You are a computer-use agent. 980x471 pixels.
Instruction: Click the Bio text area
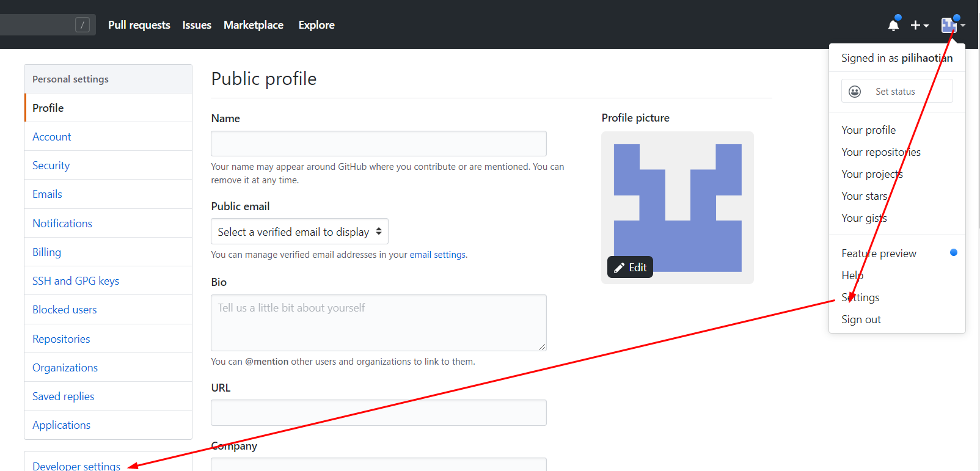click(x=379, y=323)
